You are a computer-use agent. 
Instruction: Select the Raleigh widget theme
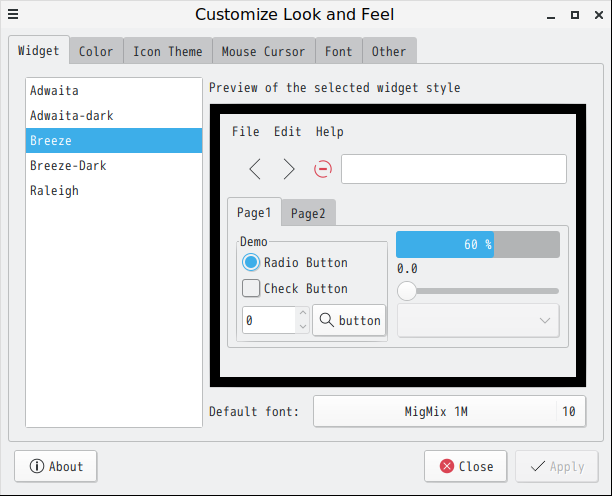coord(114,190)
